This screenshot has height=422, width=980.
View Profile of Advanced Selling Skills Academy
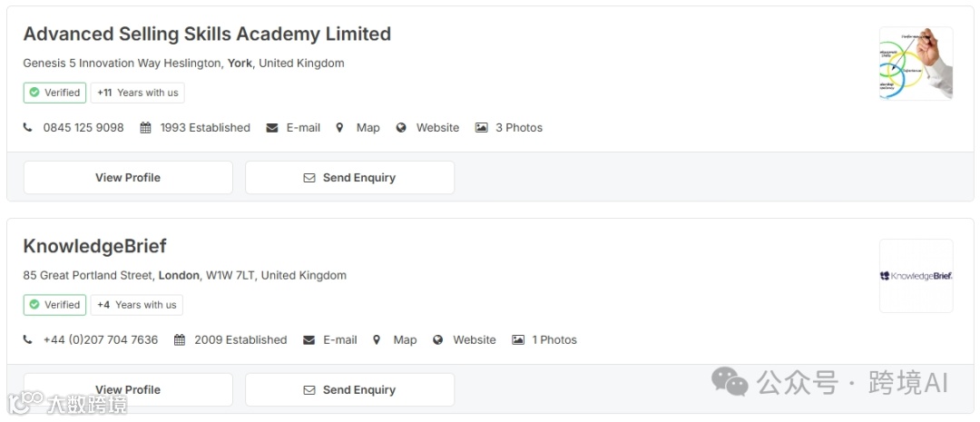128,178
